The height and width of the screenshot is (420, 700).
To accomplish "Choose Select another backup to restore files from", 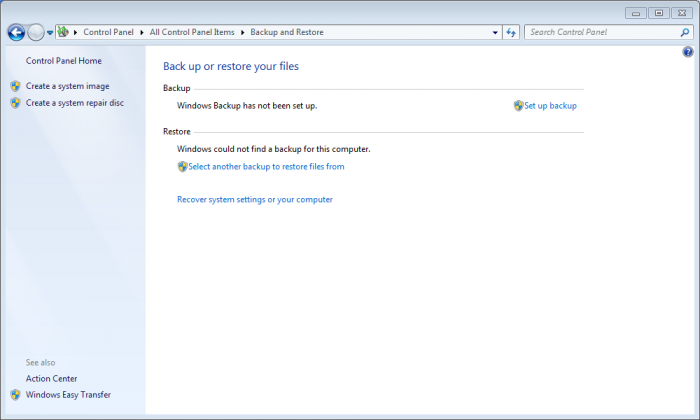I will [x=265, y=166].
